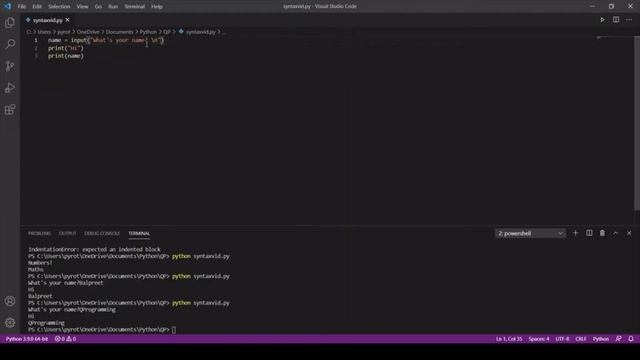
Task: Select the Terminal panel tab
Action: (x=139, y=233)
